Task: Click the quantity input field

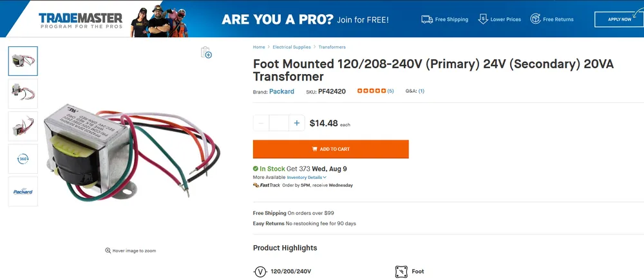Action: (x=279, y=123)
